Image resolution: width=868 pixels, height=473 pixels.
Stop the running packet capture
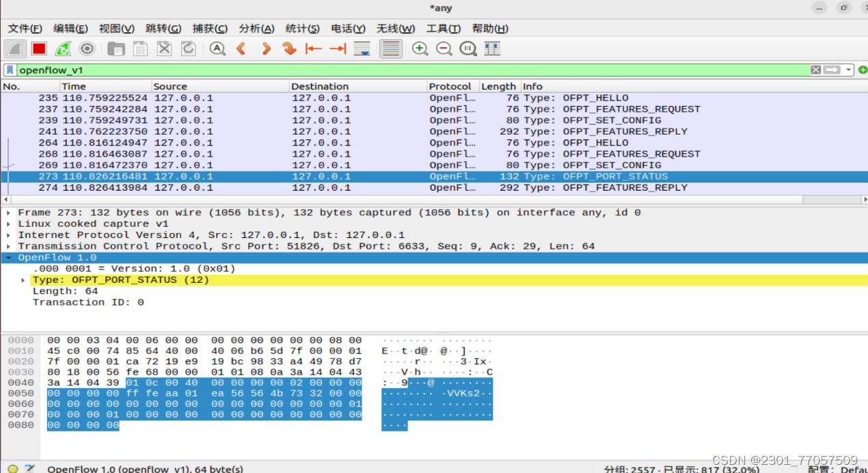pyautogui.click(x=38, y=49)
